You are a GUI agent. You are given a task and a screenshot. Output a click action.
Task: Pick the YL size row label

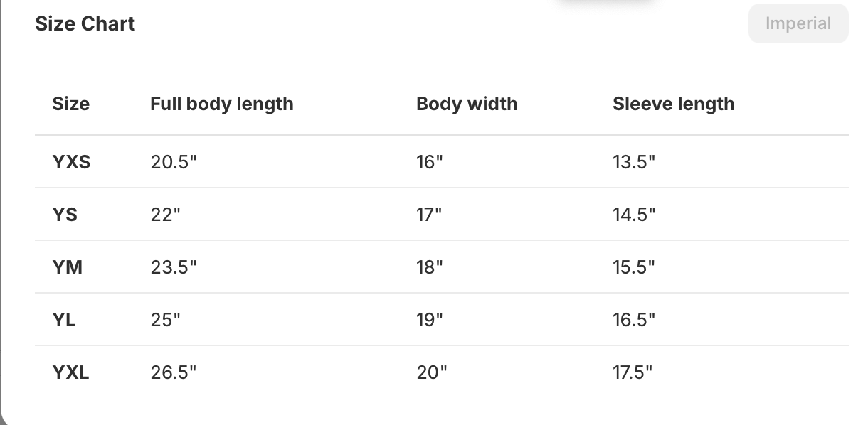pos(64,320)
